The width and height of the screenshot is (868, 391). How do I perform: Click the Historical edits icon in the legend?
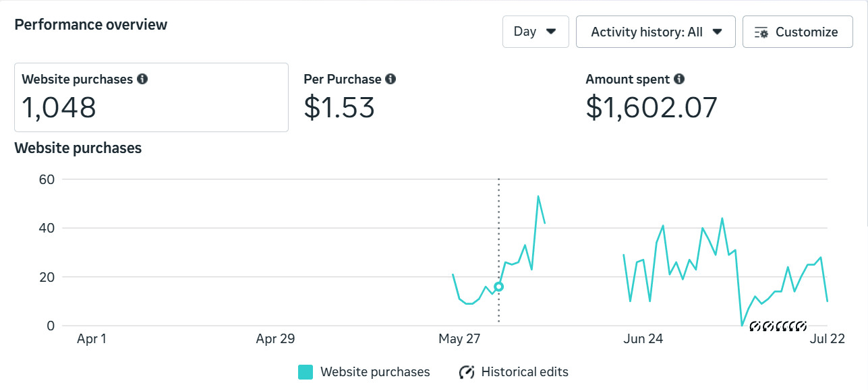click(466, 372)
